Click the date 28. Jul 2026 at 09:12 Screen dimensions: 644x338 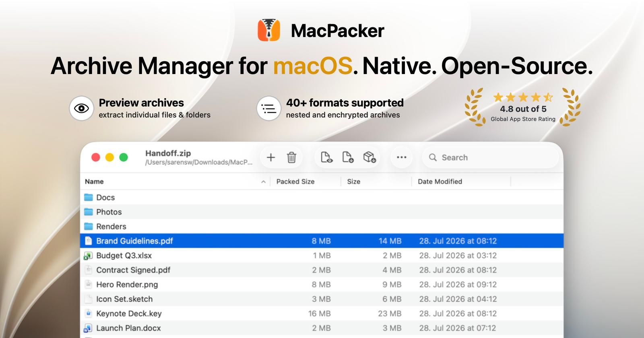(458, 284)
